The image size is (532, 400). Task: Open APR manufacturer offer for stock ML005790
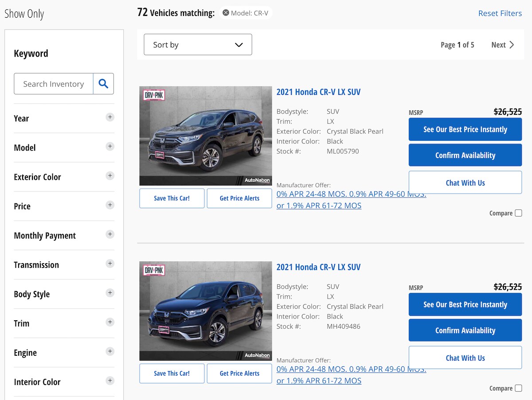[351, 200]
